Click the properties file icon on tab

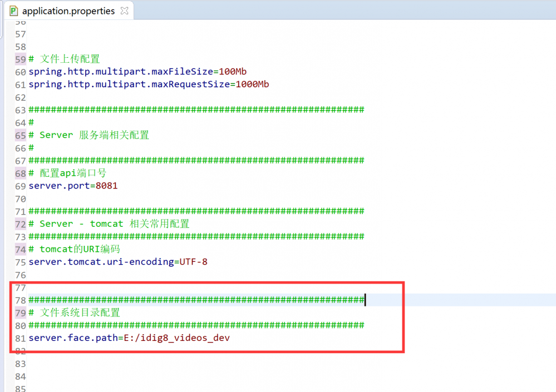click(x=13, y=11)
